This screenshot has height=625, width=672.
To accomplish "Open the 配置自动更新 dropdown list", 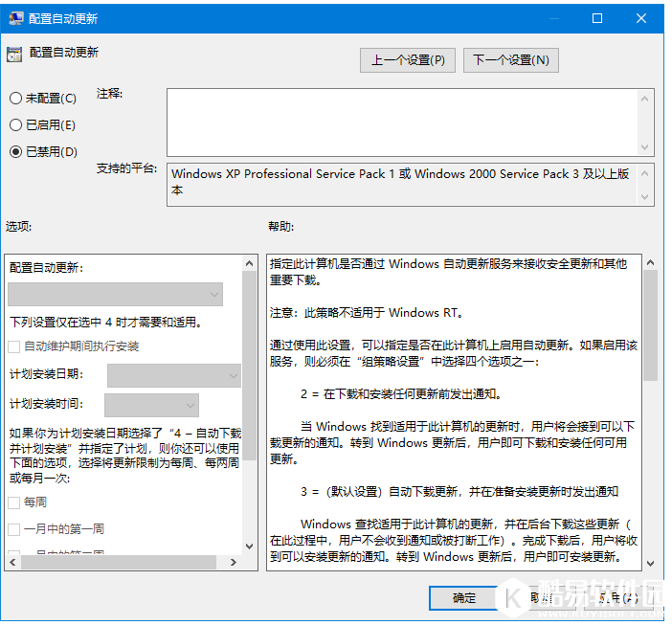I will pyautogui.click(x=116, y=295).
